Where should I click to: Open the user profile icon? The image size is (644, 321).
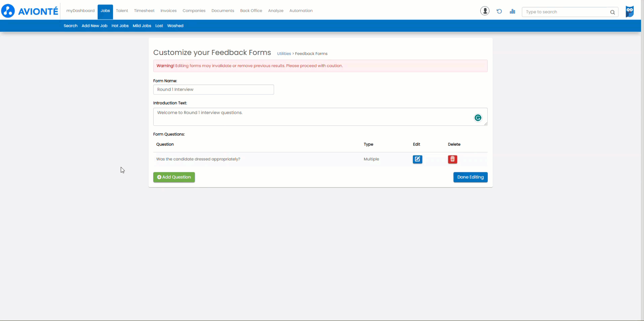click(485, 11)
